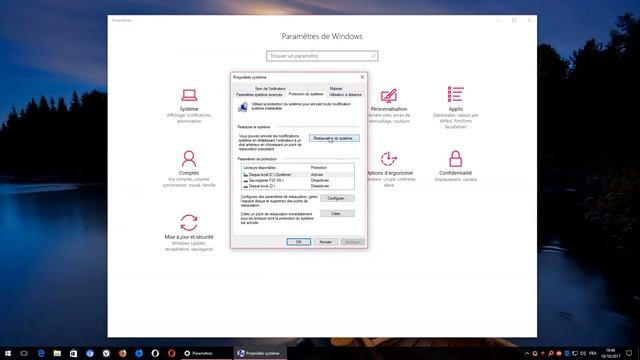
Task: Click the volume icon in system tray
Action: pyautogui.click(x=583, y=353)
